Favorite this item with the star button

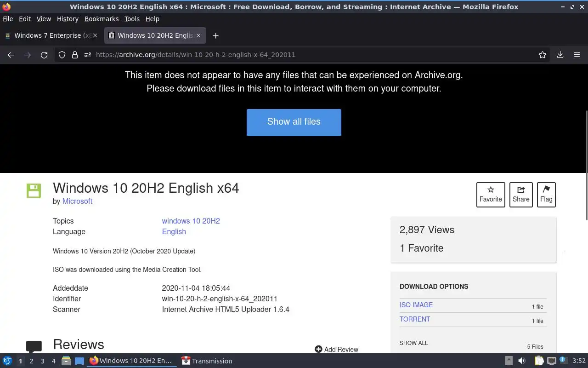click(x=491, y=195)
